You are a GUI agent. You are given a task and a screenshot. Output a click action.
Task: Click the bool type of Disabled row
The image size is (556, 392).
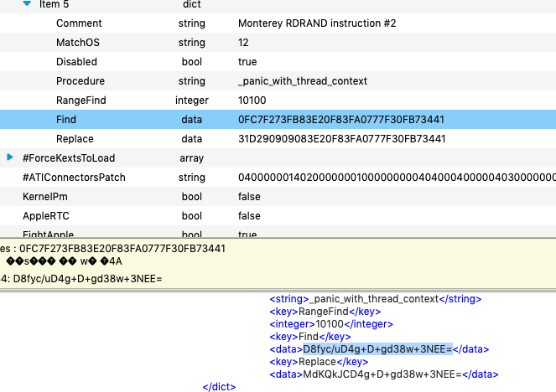tap(191, 62)
